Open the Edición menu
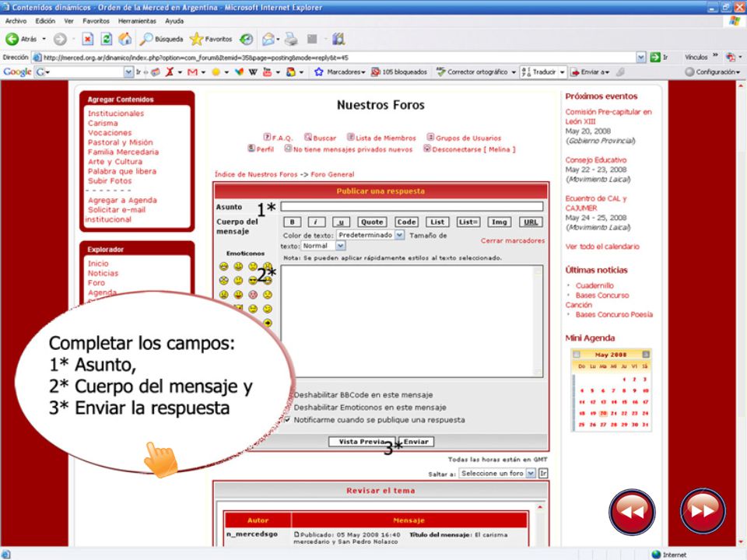The image size is (747, 560). pos(45,21)
